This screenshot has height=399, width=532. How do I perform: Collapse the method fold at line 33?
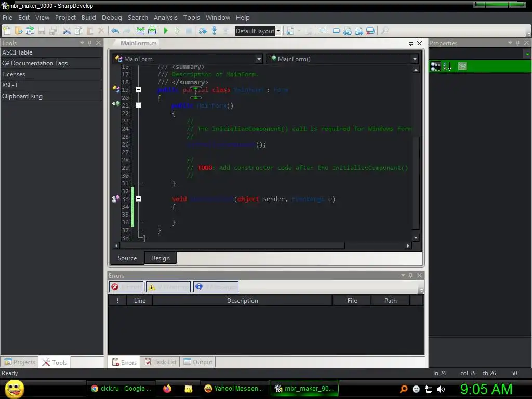click(x=138, y=199)
